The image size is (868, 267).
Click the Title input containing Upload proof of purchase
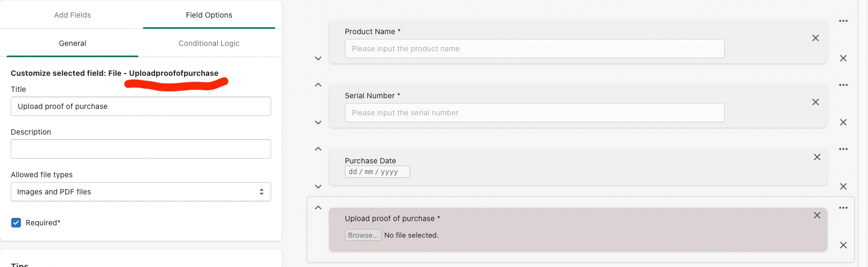tap(141, 106)
